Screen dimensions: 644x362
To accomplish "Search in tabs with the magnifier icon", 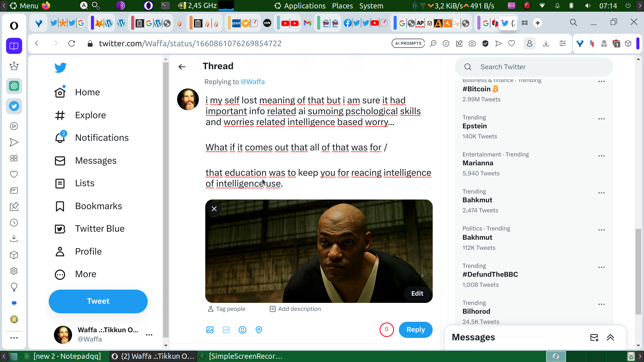I will click(574, 23).
